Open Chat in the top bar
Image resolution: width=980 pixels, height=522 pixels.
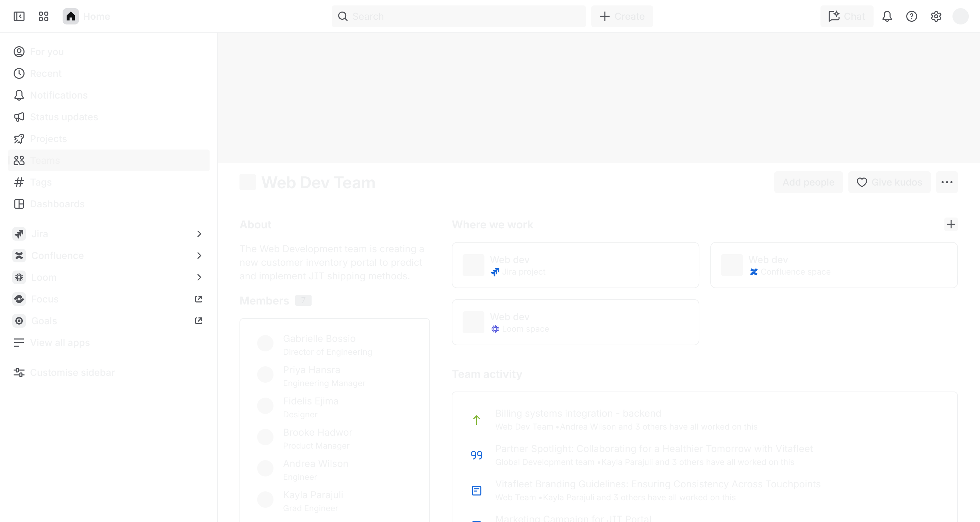click(846, 16)
